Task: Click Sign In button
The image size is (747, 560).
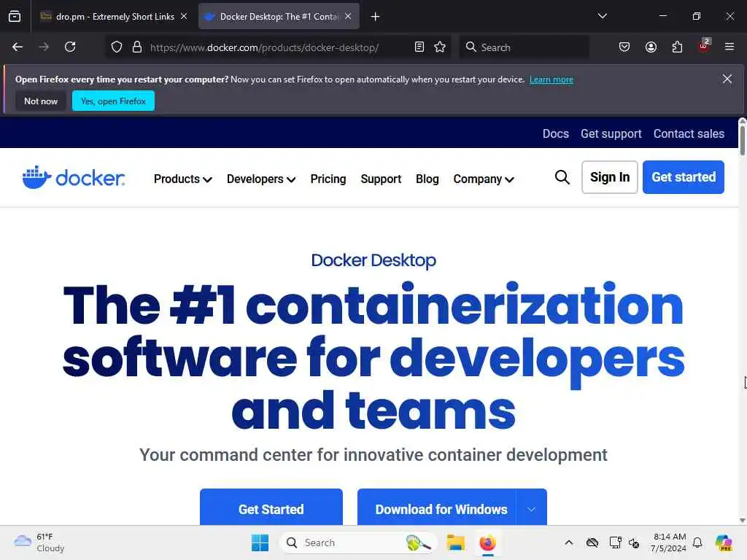Action: (x=610, y=177)
